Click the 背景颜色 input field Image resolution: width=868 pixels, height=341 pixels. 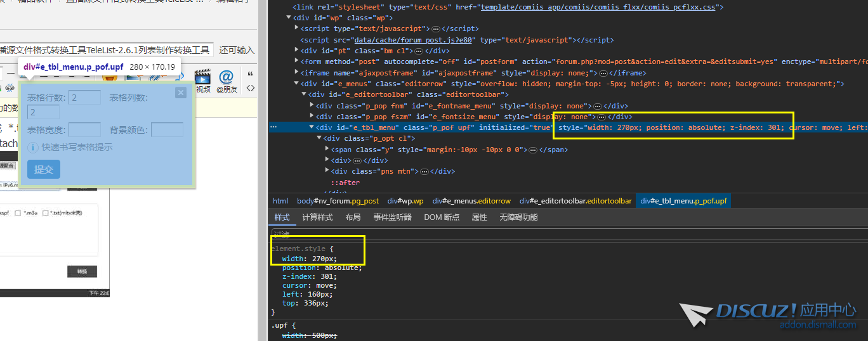[x=167, y=130]
